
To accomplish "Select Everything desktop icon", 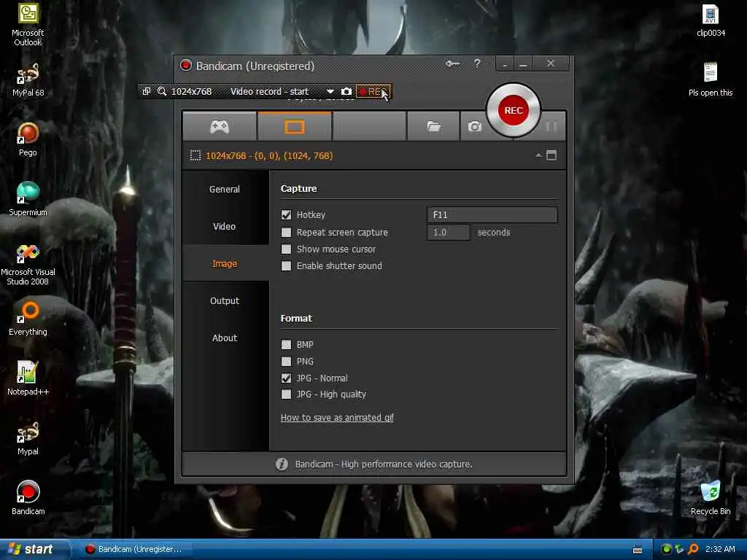I will click(28, 319).
